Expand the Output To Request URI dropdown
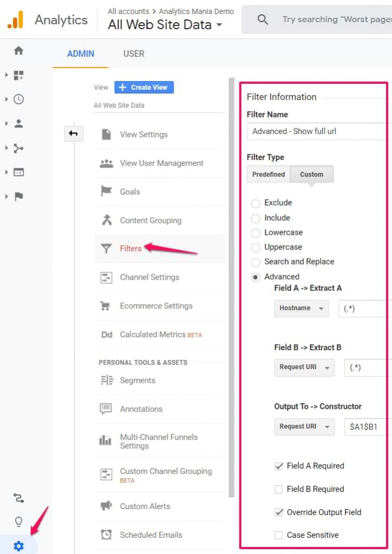The width and height of the screenshot is (392, 554). click(x=304, y=427)
